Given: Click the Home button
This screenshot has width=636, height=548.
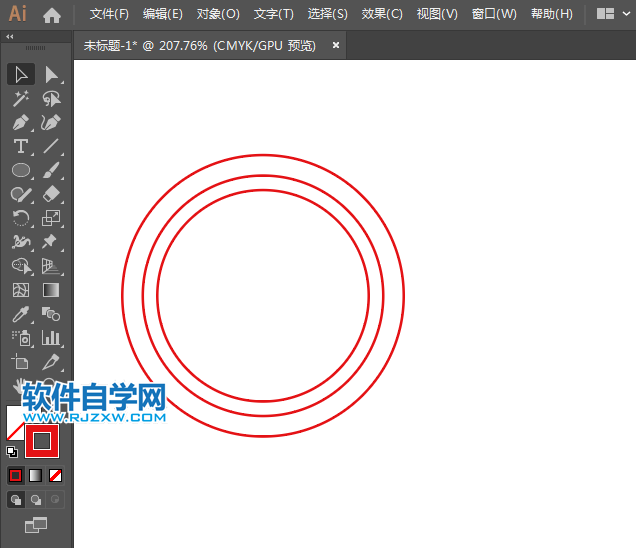Looking at the screenshot, I should click(x=52, y=15).
